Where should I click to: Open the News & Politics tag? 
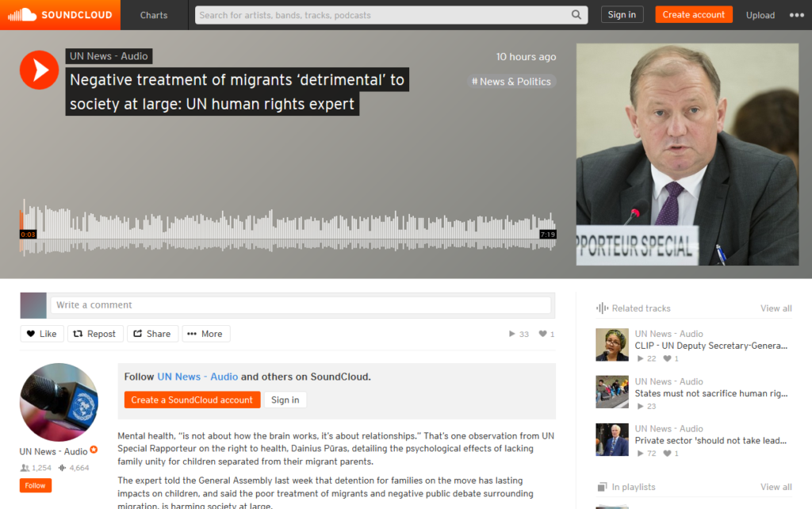click(x=511, y=82)
